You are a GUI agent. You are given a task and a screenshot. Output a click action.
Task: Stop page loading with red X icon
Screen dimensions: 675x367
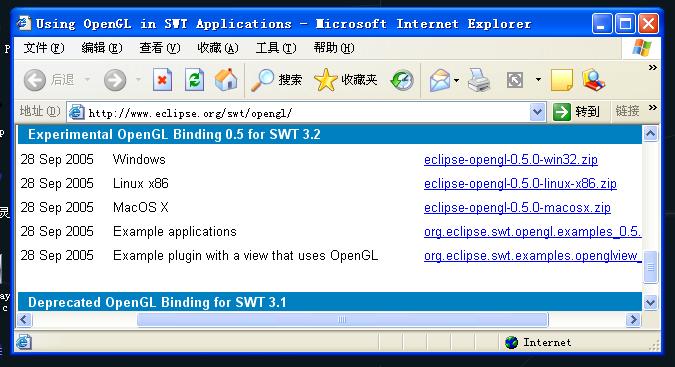click(162, 80)
